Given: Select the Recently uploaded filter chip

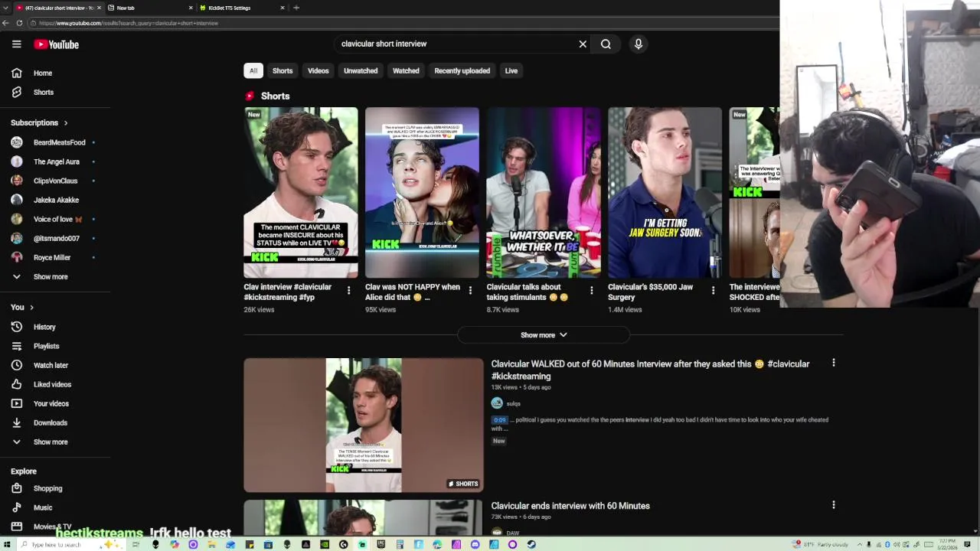Looking at the screenshot, I should [462, 70].
